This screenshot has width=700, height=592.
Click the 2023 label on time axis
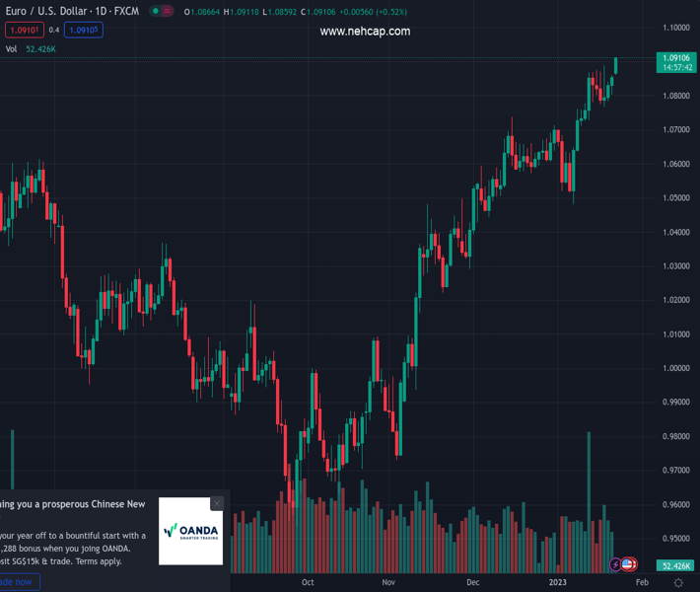point(558,582)
